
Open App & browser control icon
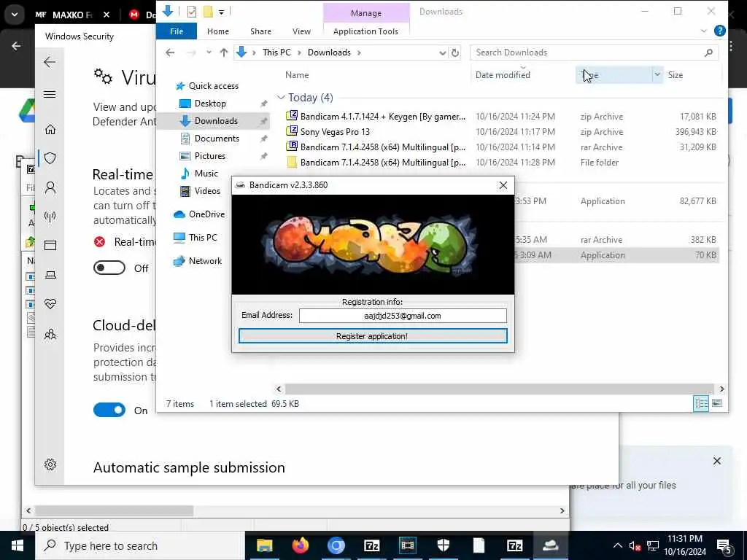[x=50, y=245]
